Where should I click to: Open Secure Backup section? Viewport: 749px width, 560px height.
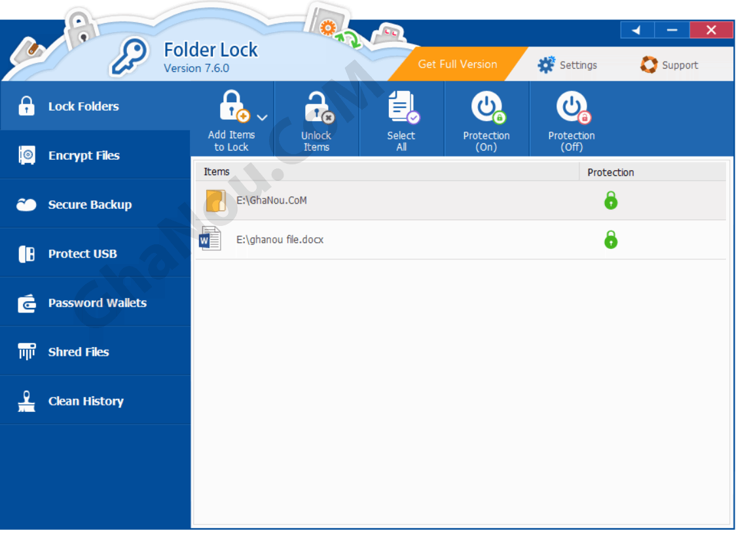(x=96, y=204)
